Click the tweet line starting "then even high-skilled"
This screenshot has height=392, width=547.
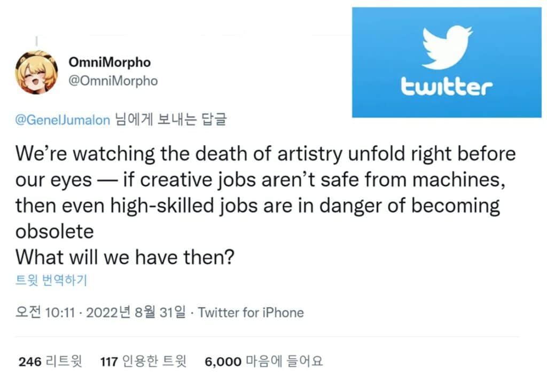pyautogui.click(x=257, y=206)
